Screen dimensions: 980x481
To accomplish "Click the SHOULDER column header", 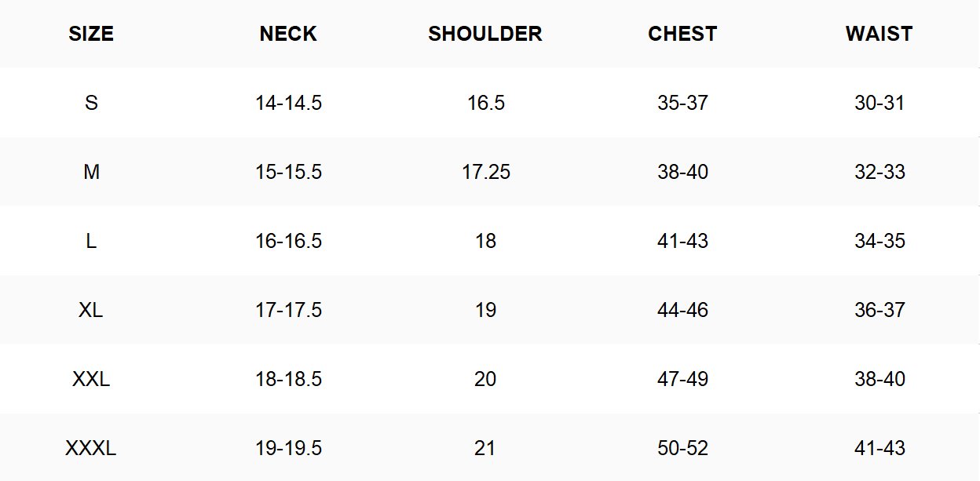I will pos(485,34).
